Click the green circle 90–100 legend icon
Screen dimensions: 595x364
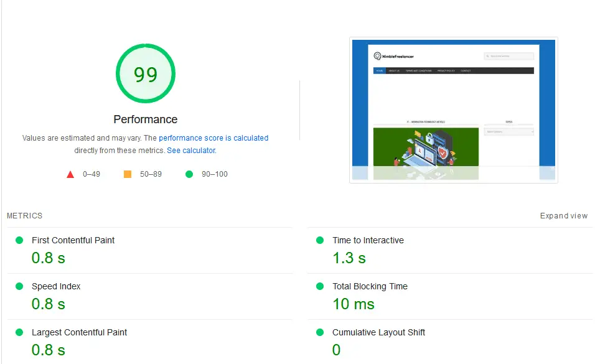point(189,174)
